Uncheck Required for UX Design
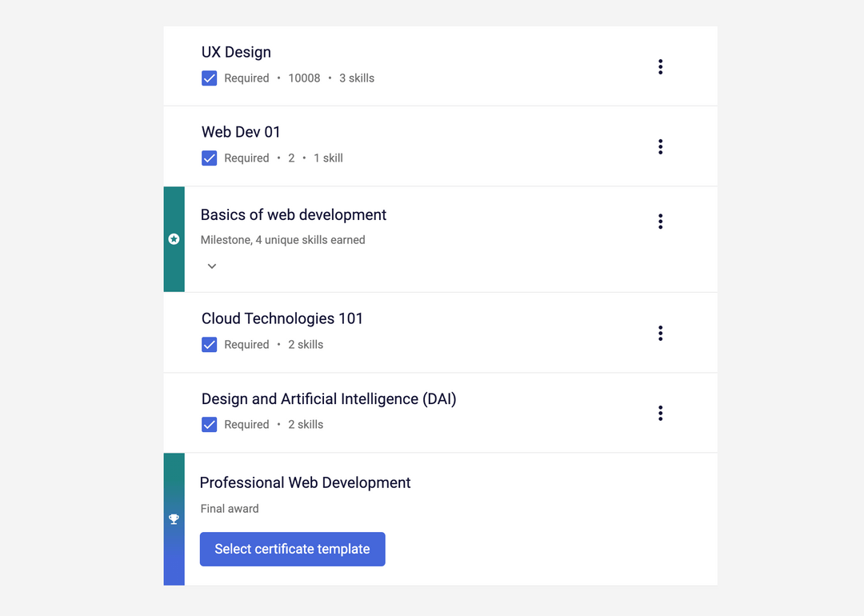Screen dimensions: 864x616 click(209, 78)
